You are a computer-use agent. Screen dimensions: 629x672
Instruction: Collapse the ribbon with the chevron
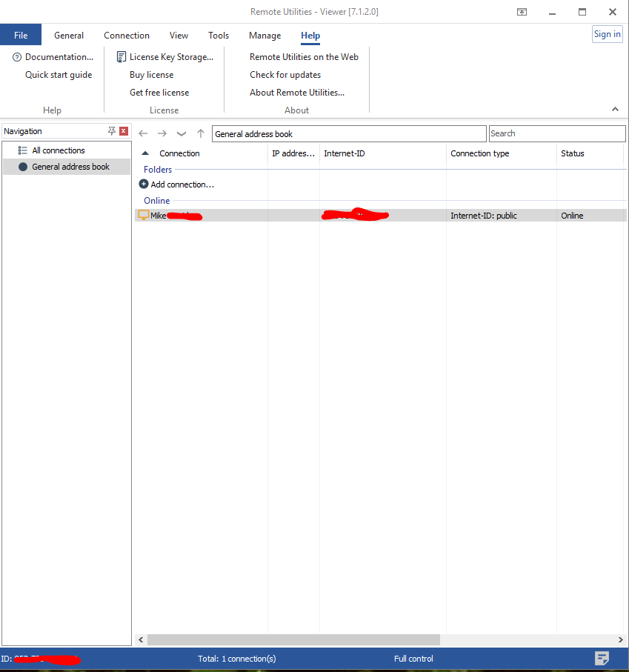pyautogui.click(x=615, y=110)
